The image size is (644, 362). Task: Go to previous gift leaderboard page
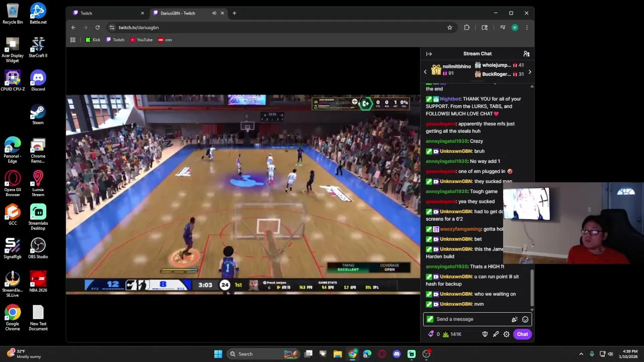pos(425,72)
